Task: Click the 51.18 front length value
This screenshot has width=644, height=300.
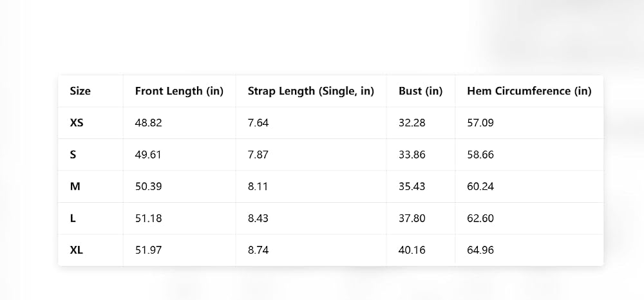Action: pyautogui.click(x=148, y=218)
